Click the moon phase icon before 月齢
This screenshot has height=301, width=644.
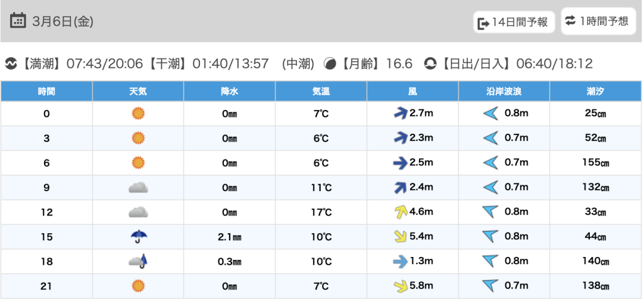330,63
